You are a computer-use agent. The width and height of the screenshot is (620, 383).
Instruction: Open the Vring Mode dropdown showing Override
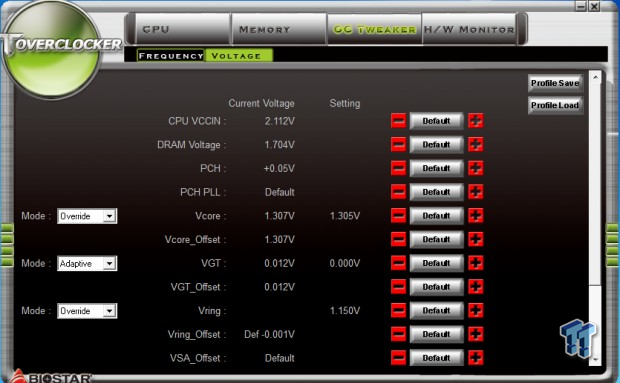coord(87,311)
